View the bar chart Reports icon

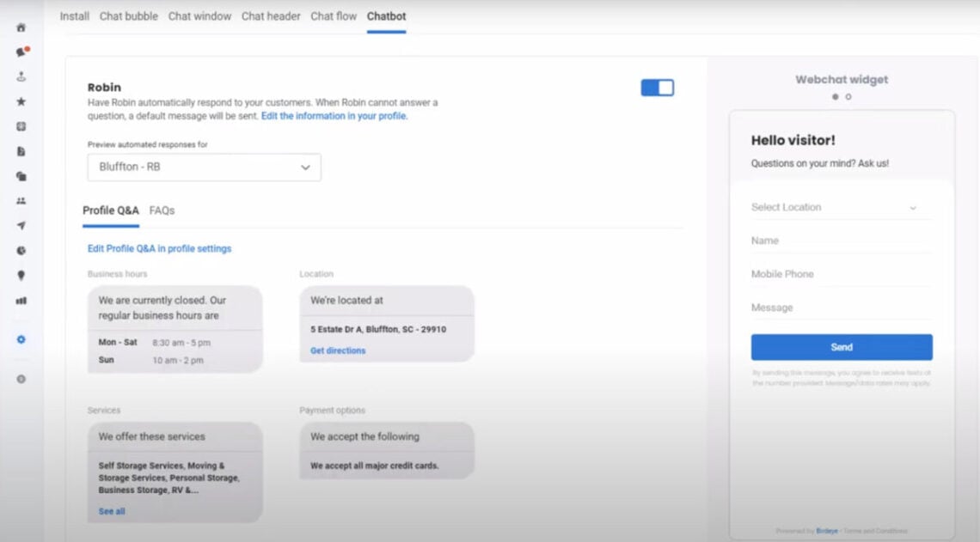(x=21, y=300)
